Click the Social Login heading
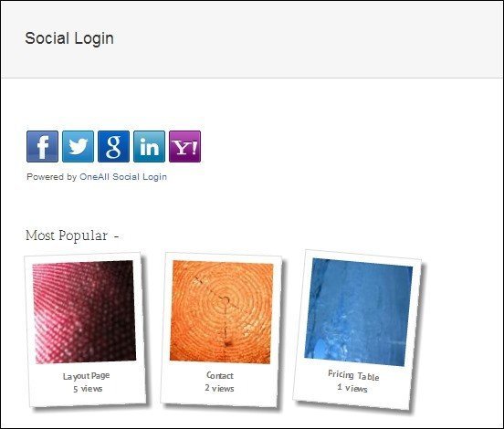Screen dimensions: 504x429 click(69, 38)
